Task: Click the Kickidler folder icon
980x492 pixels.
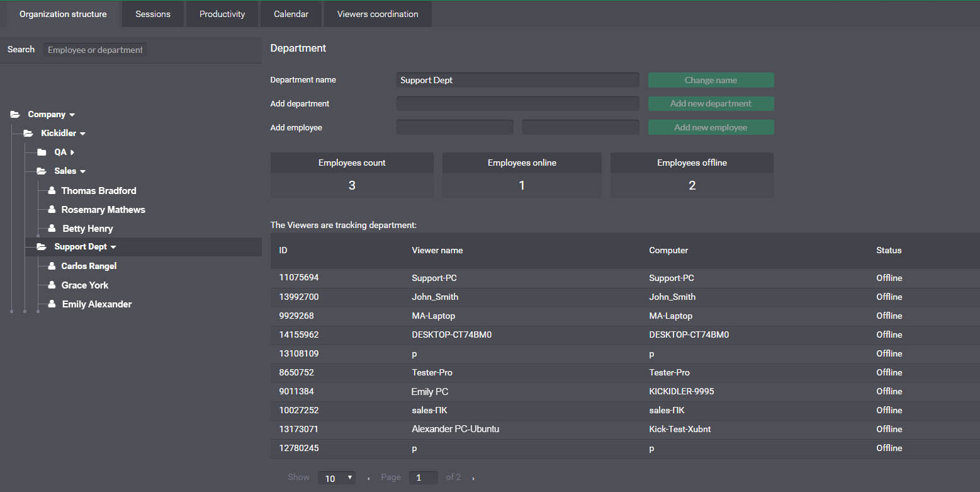Action: point(28,134)
